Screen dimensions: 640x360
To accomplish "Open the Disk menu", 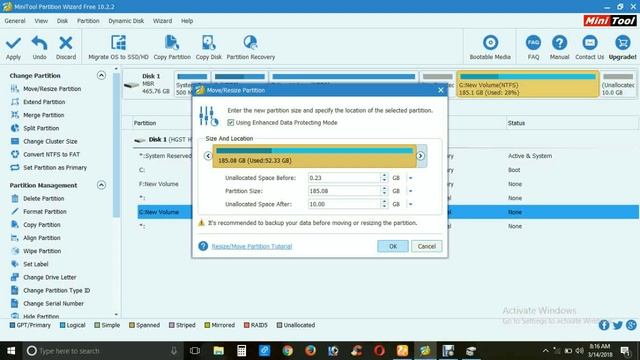I will click(x=62, y=21).
